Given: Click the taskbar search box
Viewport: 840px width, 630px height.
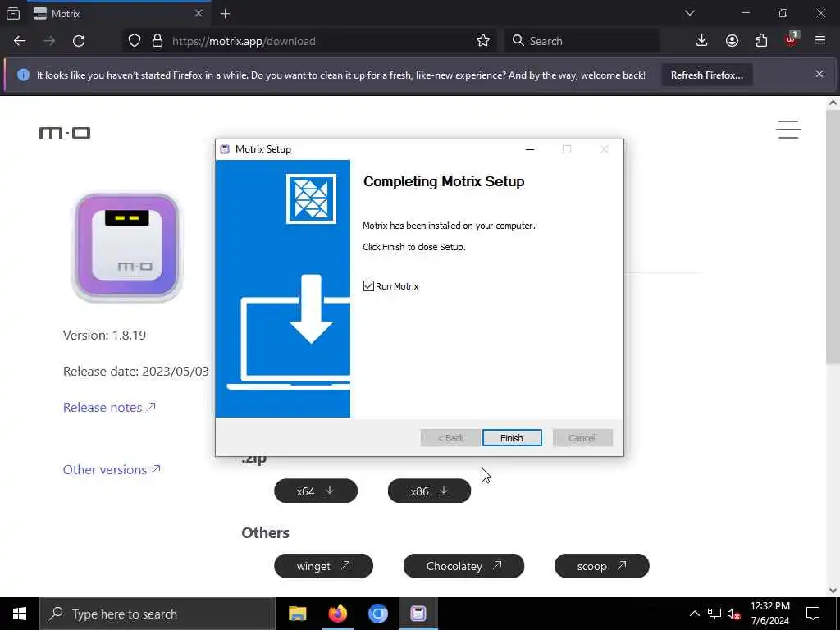Looking at the screenshot, I should [x=157, y=614].
